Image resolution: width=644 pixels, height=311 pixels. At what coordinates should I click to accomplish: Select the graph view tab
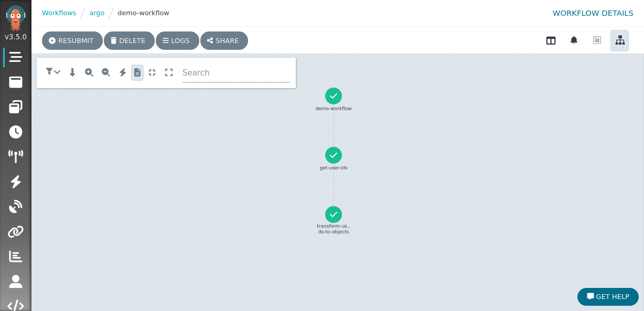pos(619,40)
